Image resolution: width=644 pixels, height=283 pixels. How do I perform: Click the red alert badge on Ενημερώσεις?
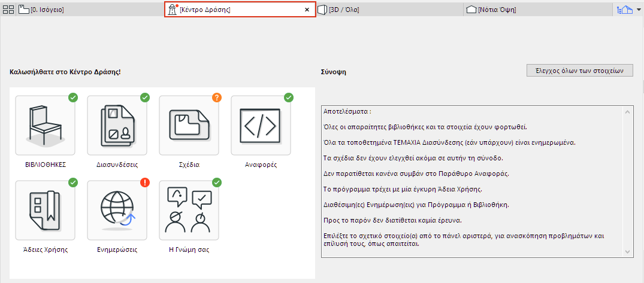pyautogui.click(x=145, y=182)
